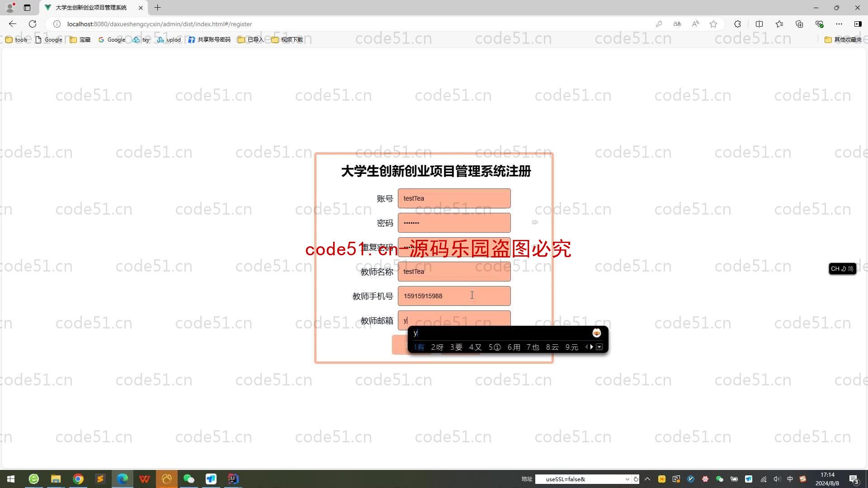Image resolution: width=868 pixels, height=488 pixels.
Task: Go to next IME candidate page arrow
Action: [x=591, y=347]
